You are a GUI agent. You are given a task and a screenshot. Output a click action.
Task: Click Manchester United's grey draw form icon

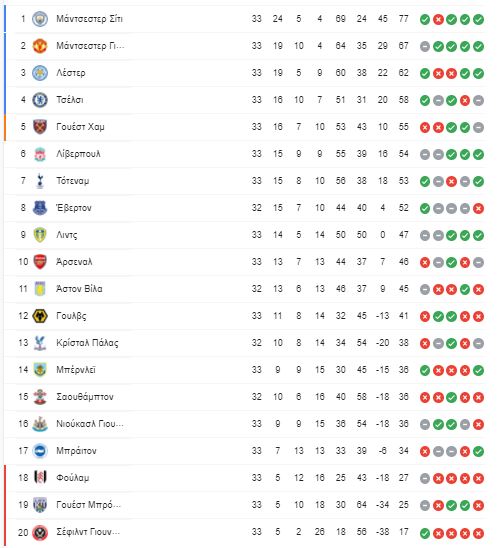(425, 46)
